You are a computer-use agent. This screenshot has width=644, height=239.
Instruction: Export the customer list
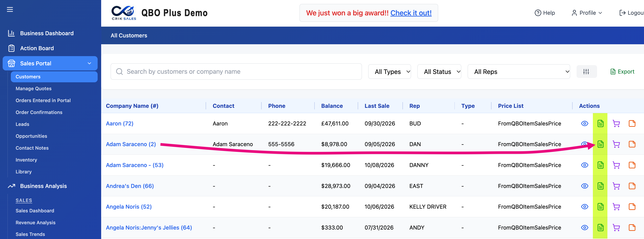click(622, 72)
